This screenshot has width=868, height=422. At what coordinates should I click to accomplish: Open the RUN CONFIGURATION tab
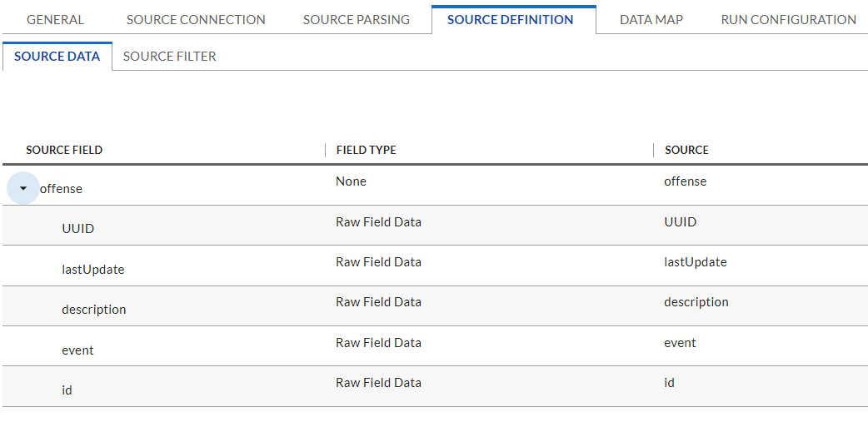[788, 20]
